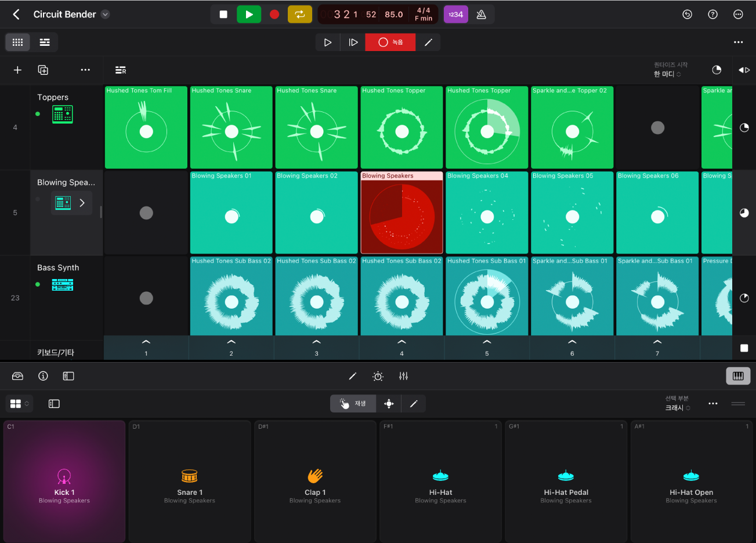
Task: Click the red 녹음 record button
Action: pos(390,42)
